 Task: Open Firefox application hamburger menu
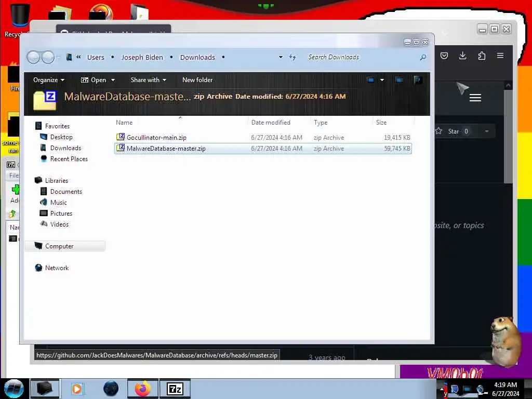click(500, 56)
